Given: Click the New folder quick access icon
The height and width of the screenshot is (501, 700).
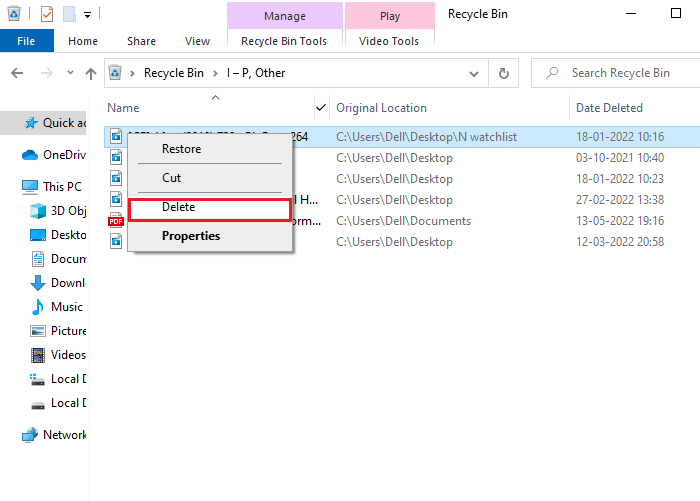Looking at the screenshot, I should [x=69, y=14].
